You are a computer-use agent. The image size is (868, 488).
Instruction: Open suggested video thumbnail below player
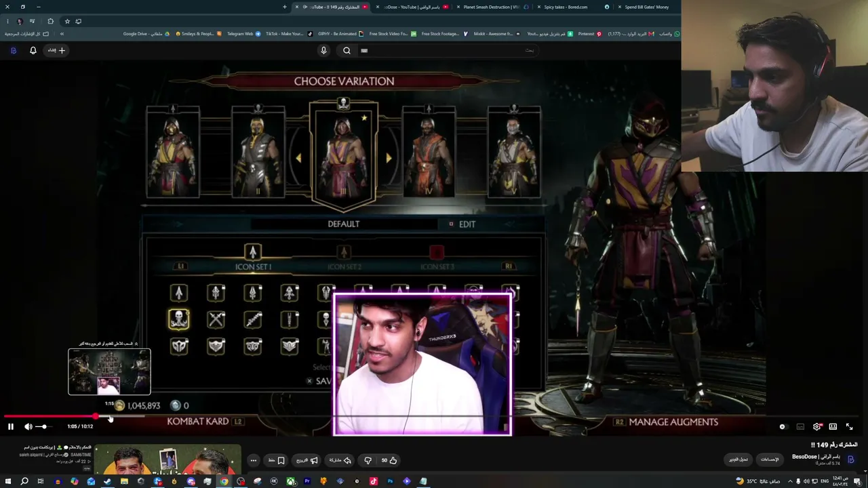click(x=167, y=460)
